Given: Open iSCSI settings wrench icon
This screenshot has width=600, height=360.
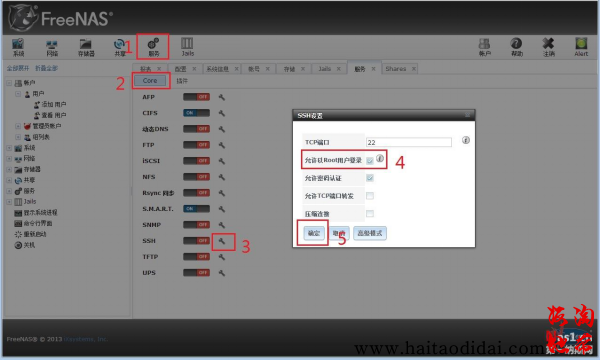Looking at the screenshot, I should (222, 161).
